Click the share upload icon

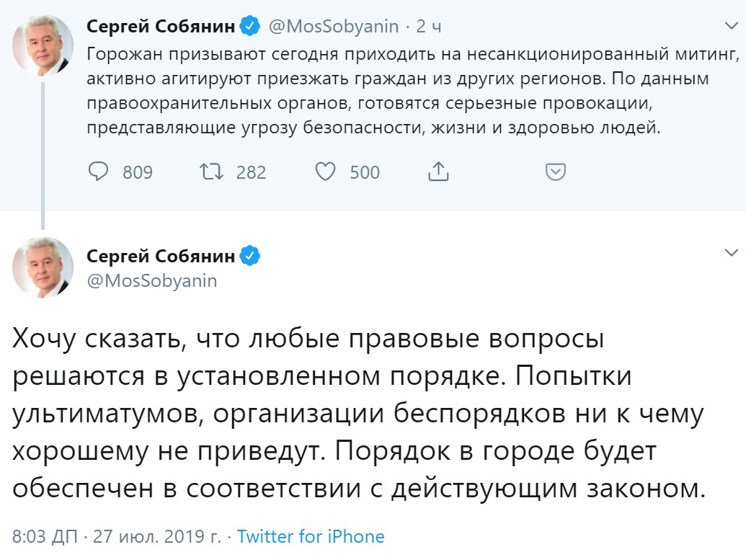point(438,172)
